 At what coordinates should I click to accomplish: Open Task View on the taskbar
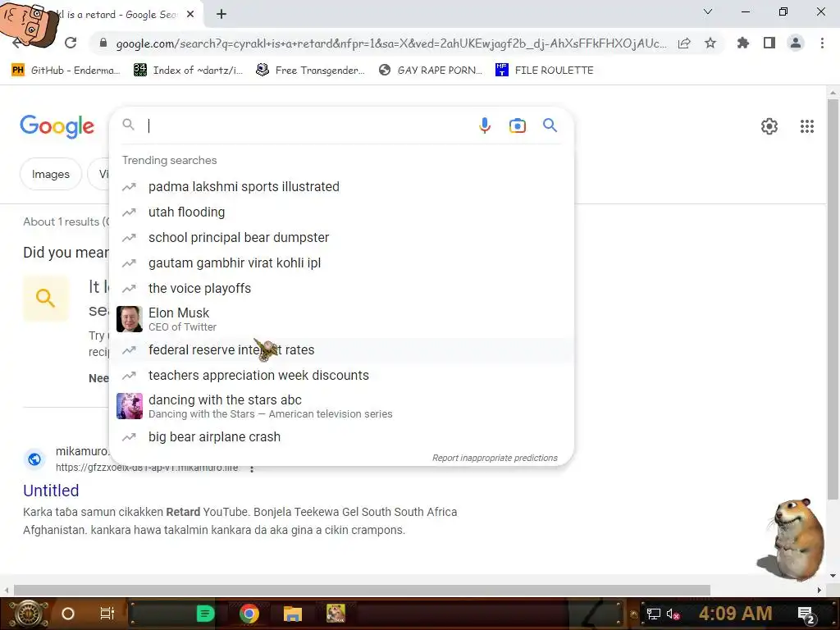tap(107, 614)
